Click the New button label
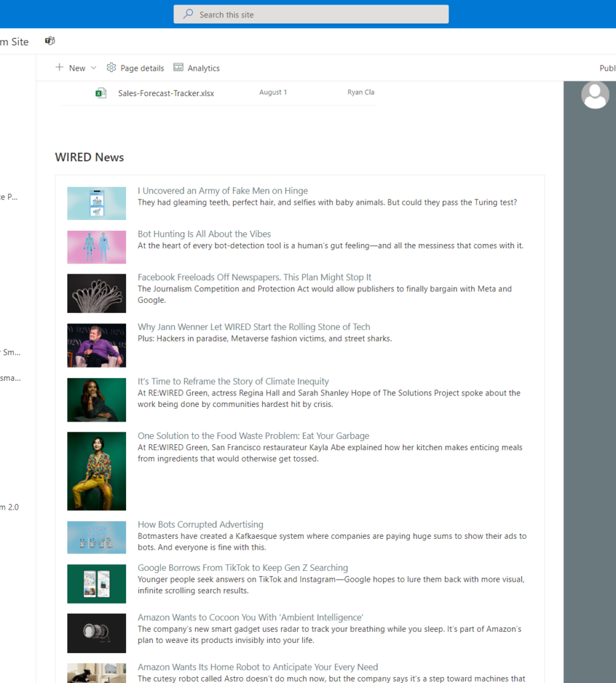Image resolution: width=616 pixels, height=683 pixels. [77, 68]
